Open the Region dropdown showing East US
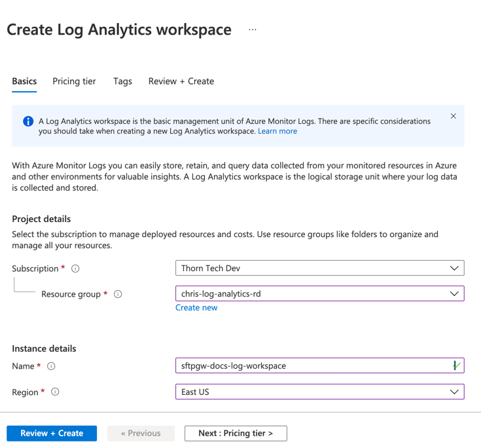This screenshot has height=448, width=481. 319,392
